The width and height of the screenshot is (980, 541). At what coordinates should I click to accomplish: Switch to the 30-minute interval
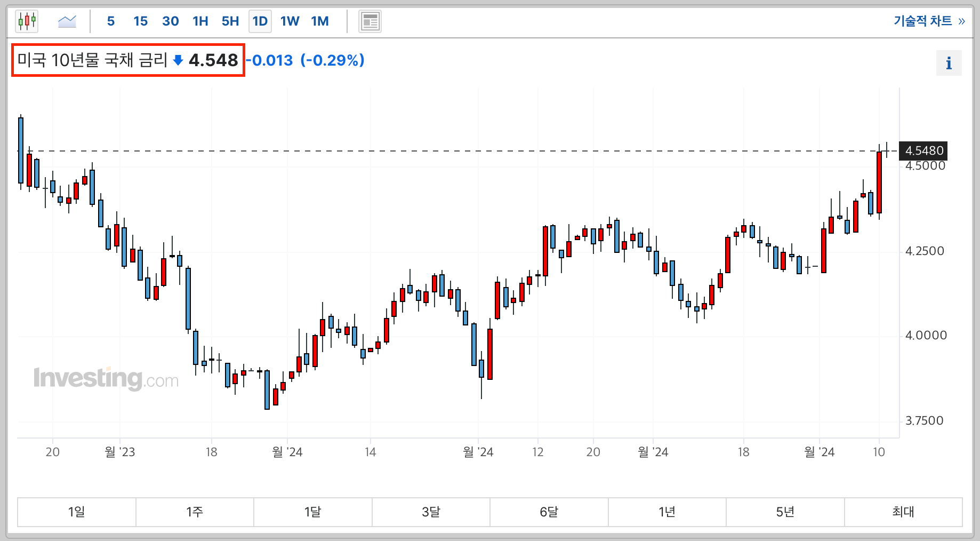click(x=170, y=21)
